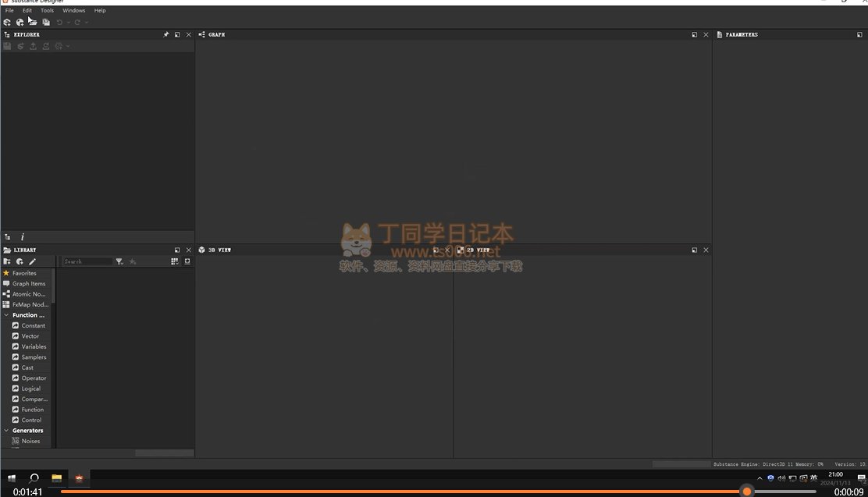Open the Library thumbnail size grid dropdown
The image size is (868, 497).
click(174, 261)
